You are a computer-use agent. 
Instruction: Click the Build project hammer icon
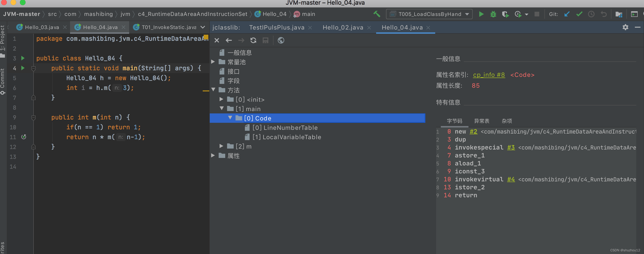click(377, 14)
